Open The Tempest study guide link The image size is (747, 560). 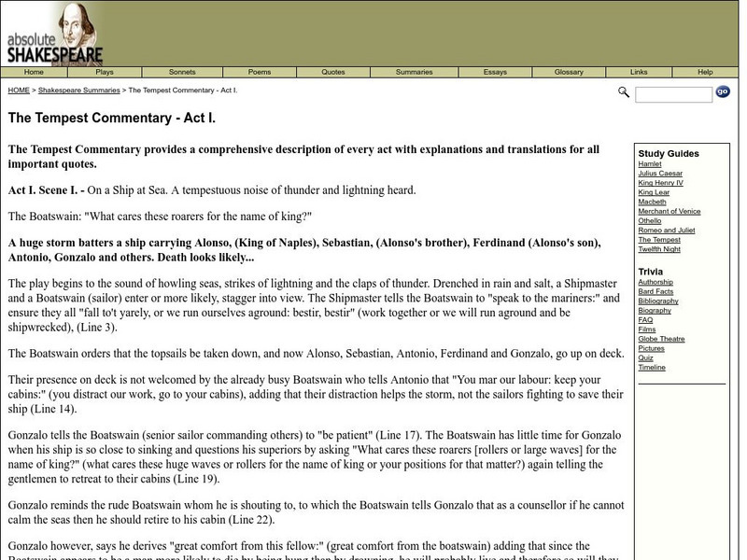click(661, 239)
